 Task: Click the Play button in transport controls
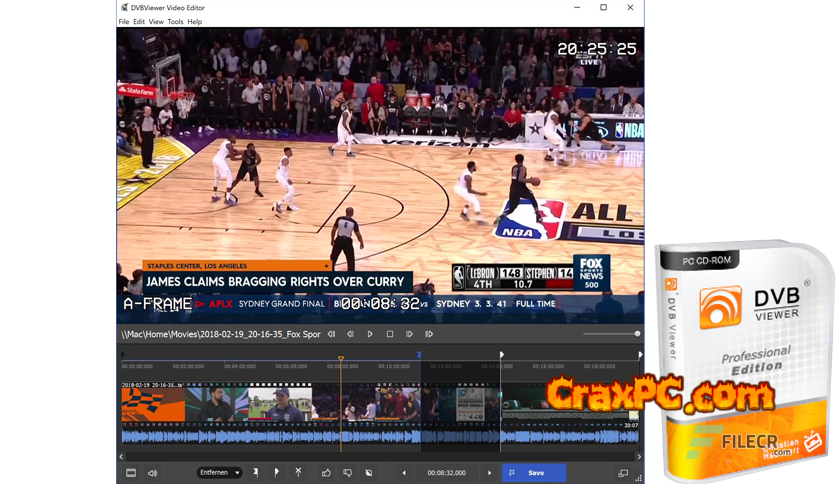point(370,334)
